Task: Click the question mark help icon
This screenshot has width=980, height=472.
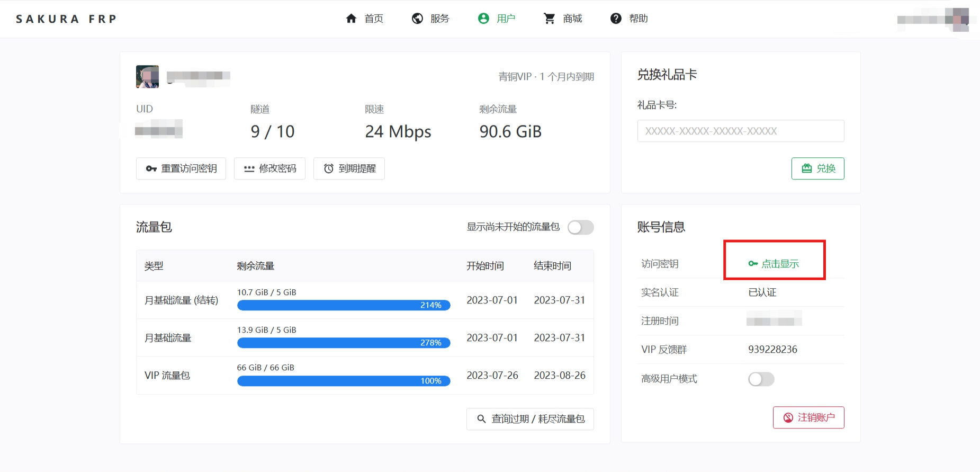Action: (616, 19)
